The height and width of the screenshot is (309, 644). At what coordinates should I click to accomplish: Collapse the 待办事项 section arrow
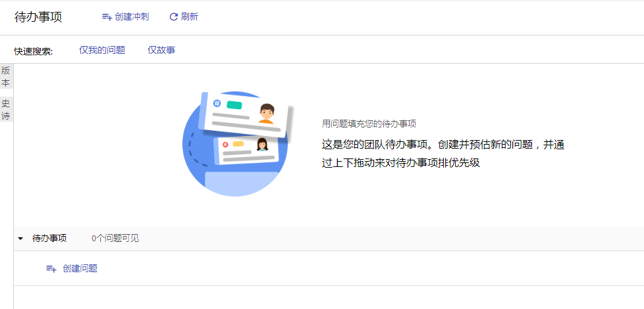[x=20, y=239]
